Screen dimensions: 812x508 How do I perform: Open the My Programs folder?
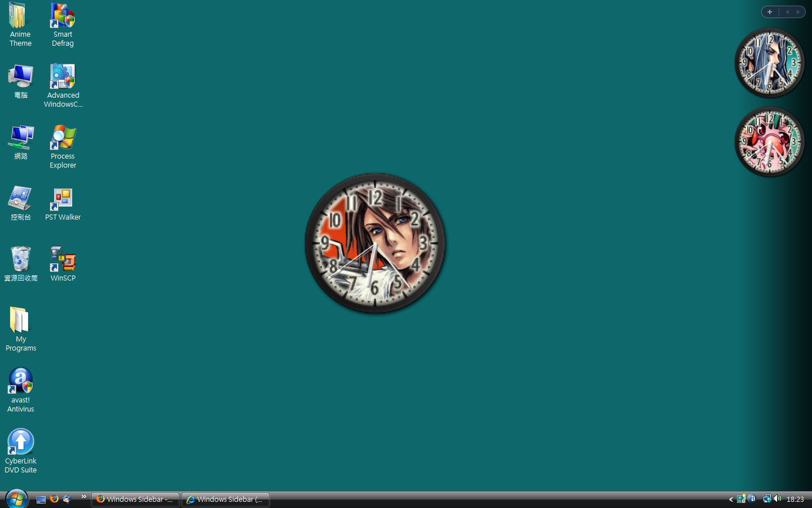(x=21, y=329)
